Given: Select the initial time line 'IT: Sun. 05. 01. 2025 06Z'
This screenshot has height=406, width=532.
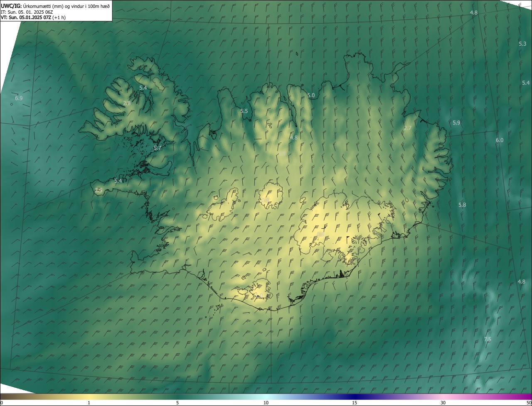Looking at the screenshot, I should (x=27, y=12).
